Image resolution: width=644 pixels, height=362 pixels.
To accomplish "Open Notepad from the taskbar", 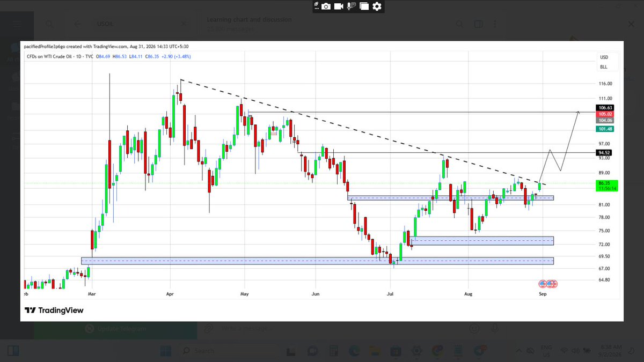I will 458,352.
